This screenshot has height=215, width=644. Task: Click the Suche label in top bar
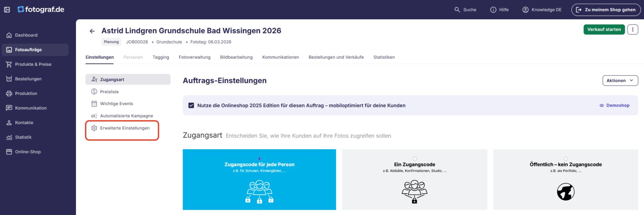469,10
